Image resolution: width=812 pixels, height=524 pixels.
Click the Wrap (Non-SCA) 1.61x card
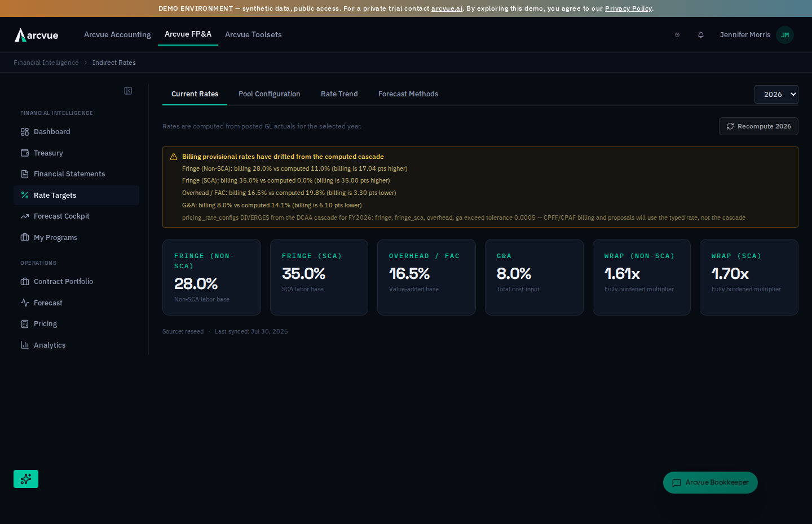pyautogui.click(x=642, y=277)
